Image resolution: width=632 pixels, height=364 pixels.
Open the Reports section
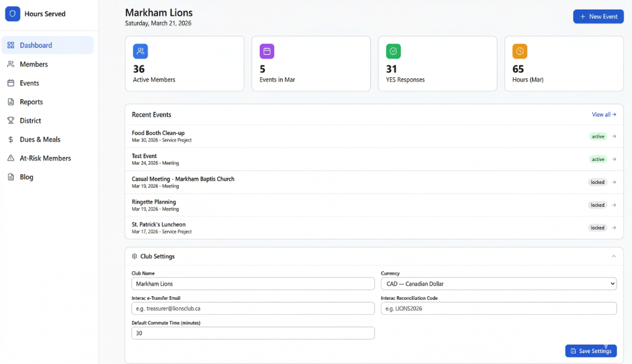[48, 102]
